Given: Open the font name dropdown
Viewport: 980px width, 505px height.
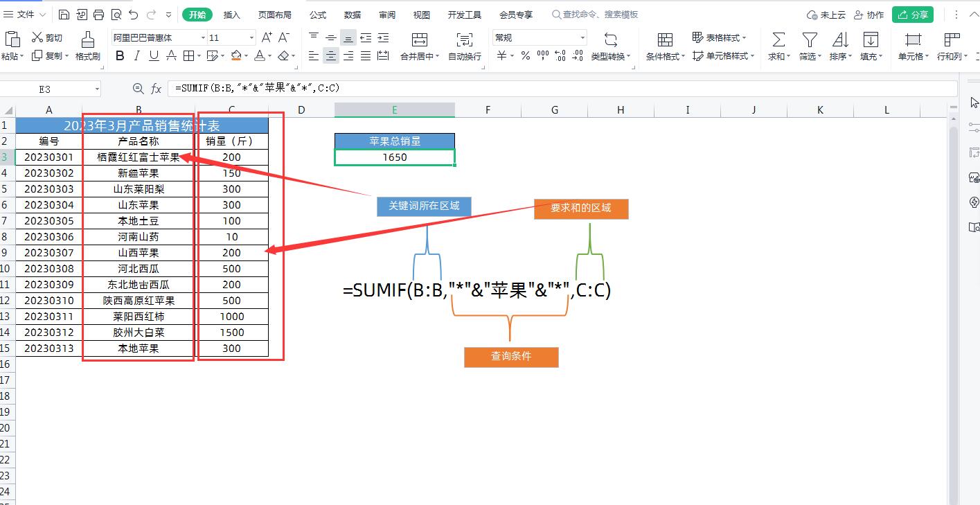Looking at the screenshot, I should pos(203,38).
